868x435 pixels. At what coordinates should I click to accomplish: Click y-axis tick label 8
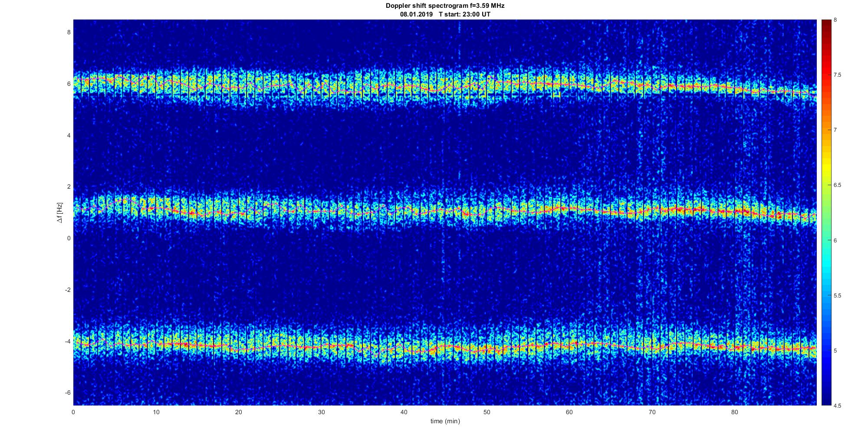[x=69, y=32]
